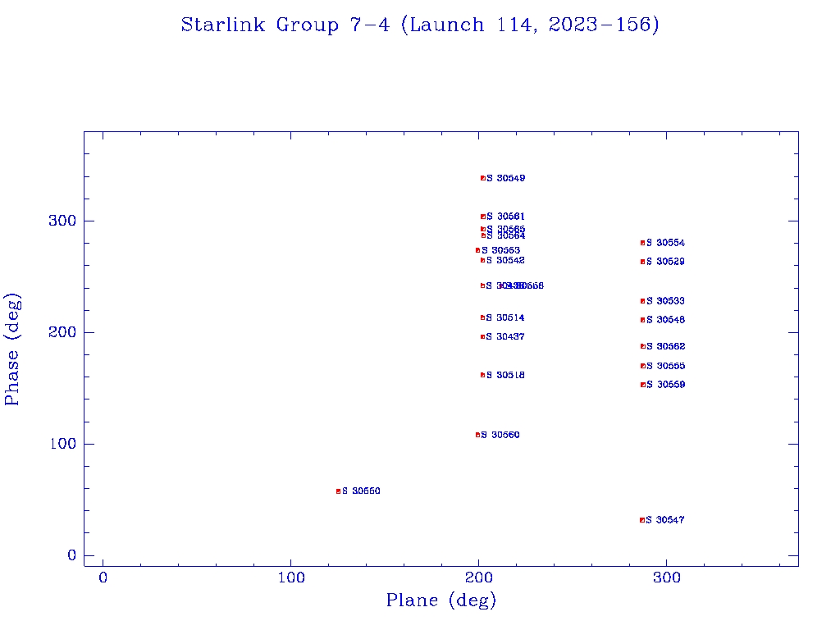Click the 100 tick label on Plane axis
This screenshot has width=840, height=630.
291,577
